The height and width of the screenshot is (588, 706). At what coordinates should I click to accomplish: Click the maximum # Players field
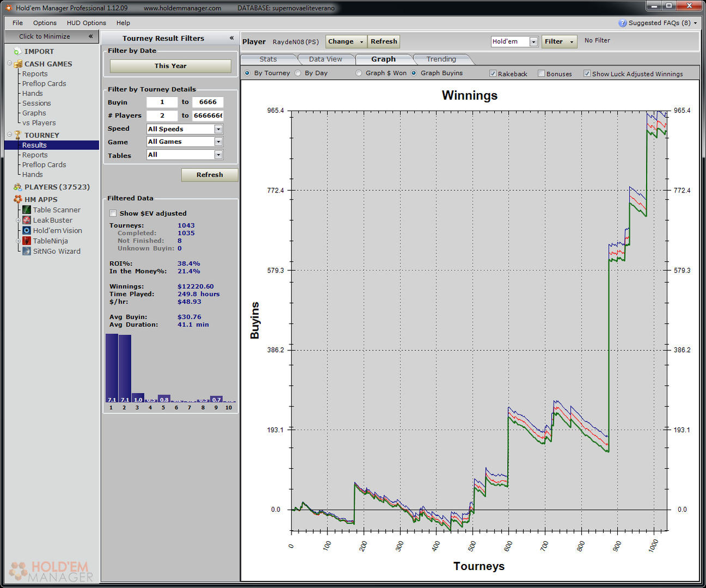(208, 116)
